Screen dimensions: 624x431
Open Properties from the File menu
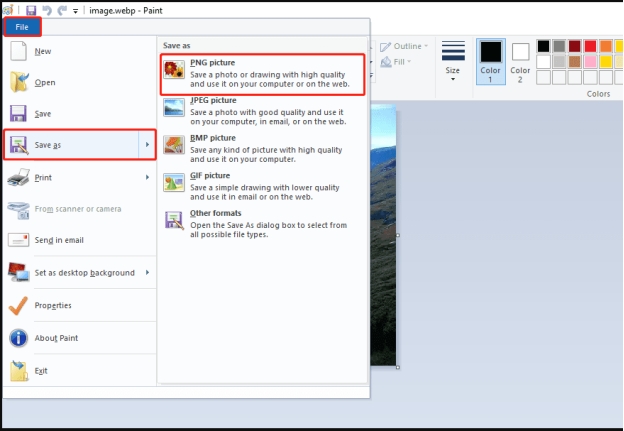(x=79, y=306)
